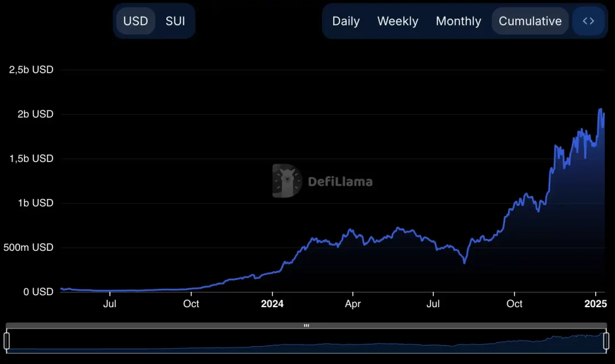Select the USD denomination toggle
615x364 pixels.
point(136,21)
